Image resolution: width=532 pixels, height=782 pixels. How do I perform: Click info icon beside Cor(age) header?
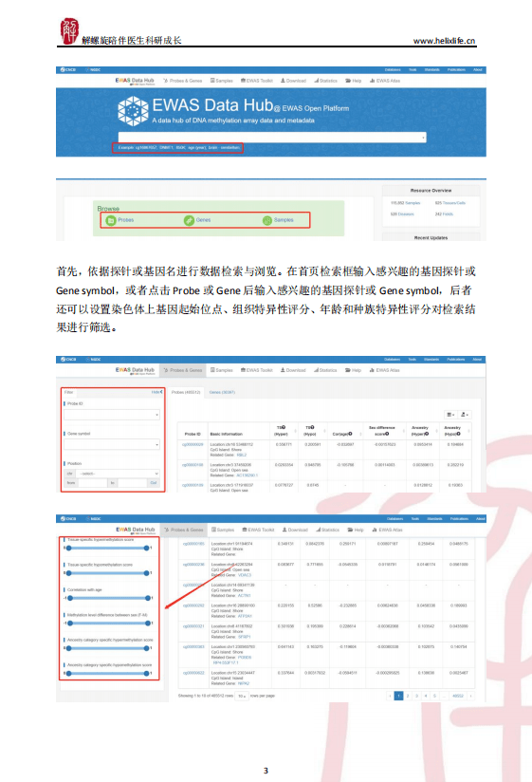(350, 434)
